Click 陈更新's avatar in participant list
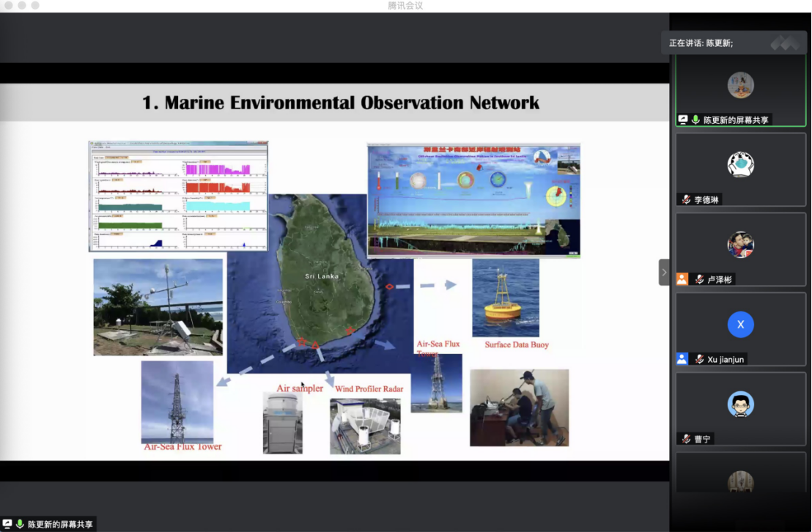The image size is (812, 532). (x=740, y=85)
